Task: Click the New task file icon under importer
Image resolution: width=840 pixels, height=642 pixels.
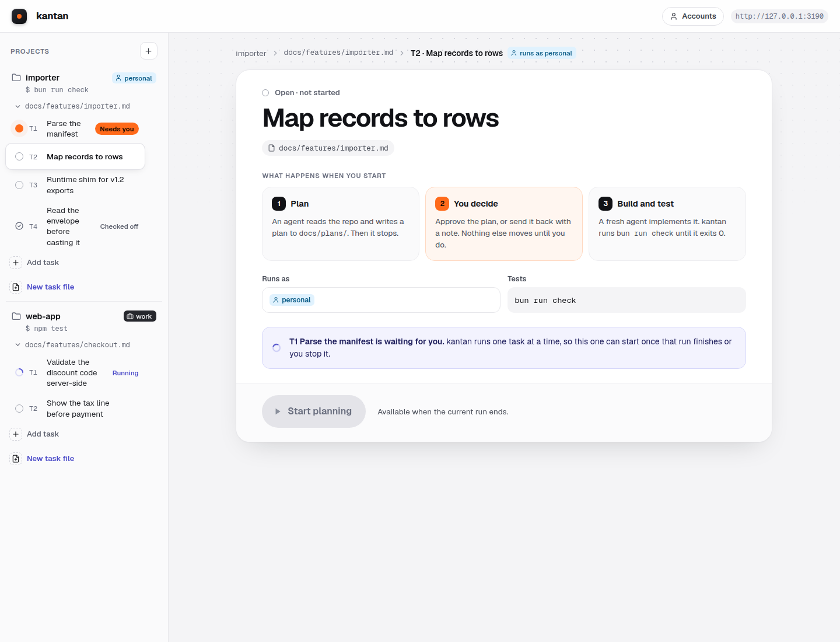Action: coord(16,287)
